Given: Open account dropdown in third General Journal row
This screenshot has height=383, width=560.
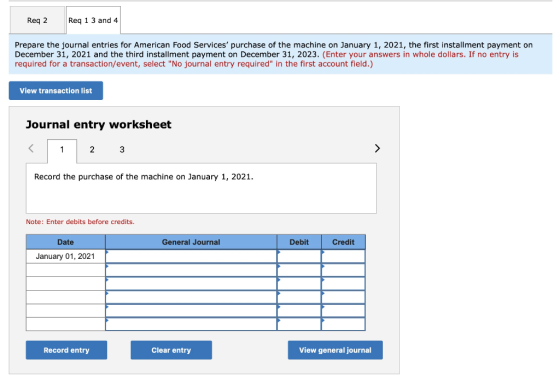Looking at the screenshot, I should click(191, 283).
